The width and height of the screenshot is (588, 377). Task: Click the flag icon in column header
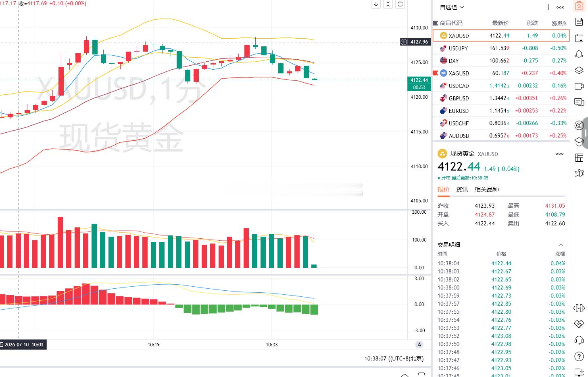[x=436, y=23]
